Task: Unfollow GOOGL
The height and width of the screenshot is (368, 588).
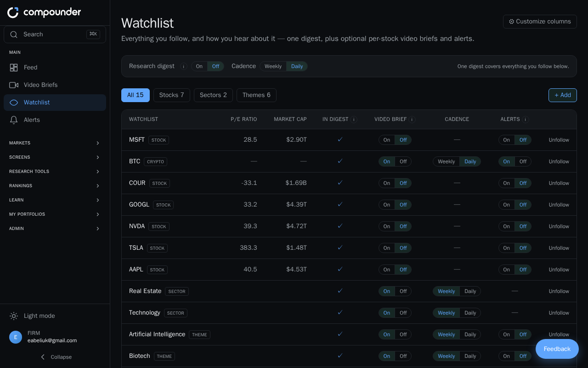Action: pos(559,205)
